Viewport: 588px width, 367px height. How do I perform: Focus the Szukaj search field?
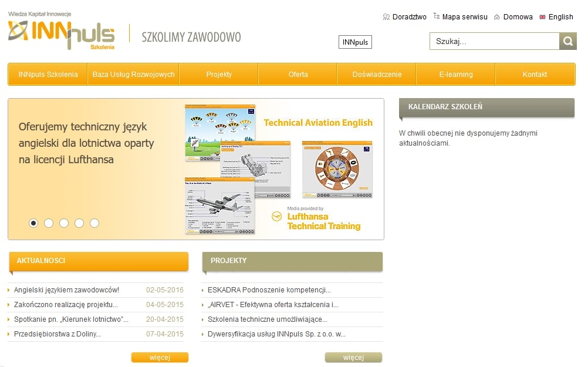(x=494, y=41)
